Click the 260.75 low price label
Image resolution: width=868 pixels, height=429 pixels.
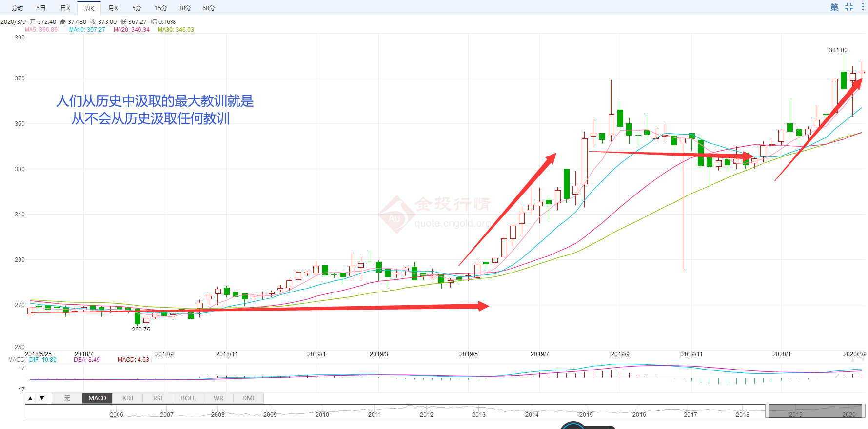pos(141,330)
